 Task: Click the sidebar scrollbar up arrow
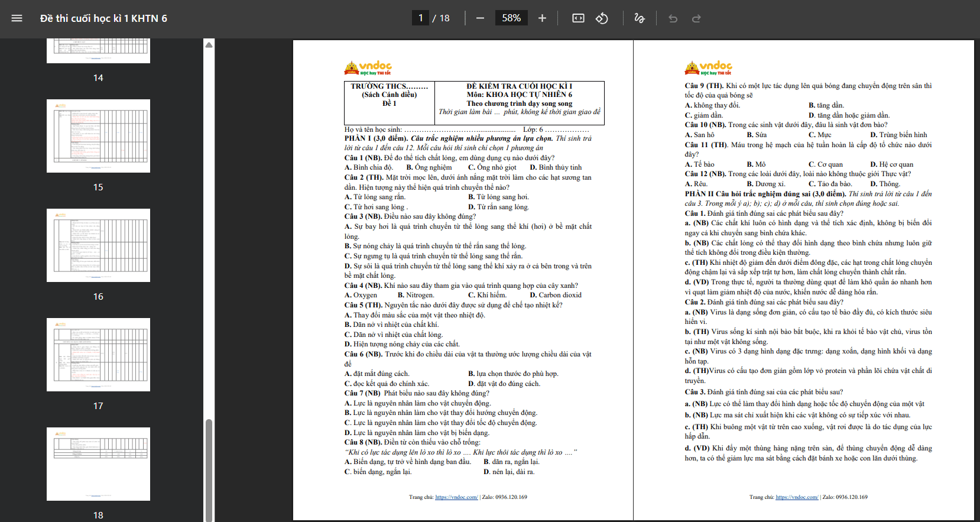click(209, 45)
